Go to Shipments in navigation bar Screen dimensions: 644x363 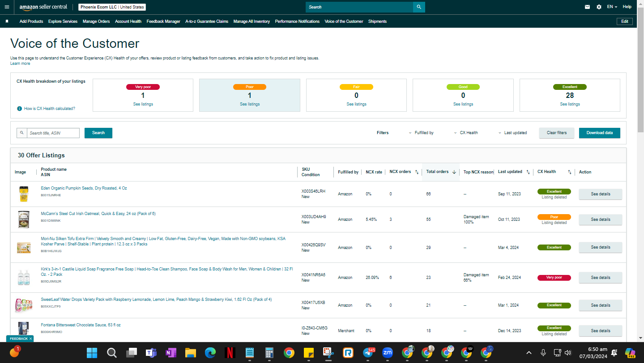coord(377,21)
